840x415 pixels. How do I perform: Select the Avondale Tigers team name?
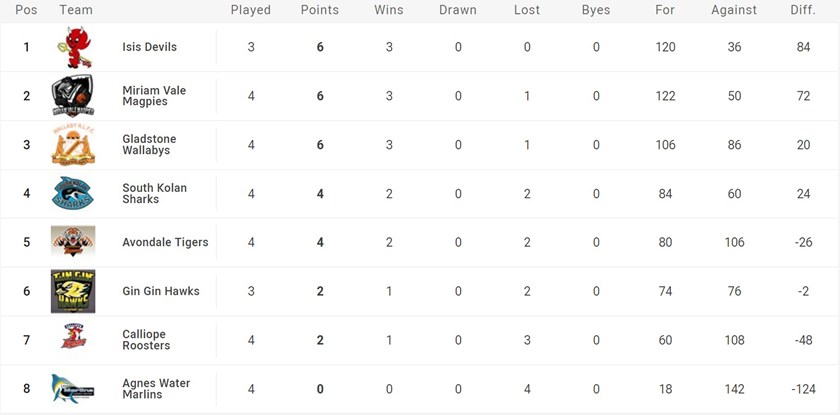[x=165, y=242]
